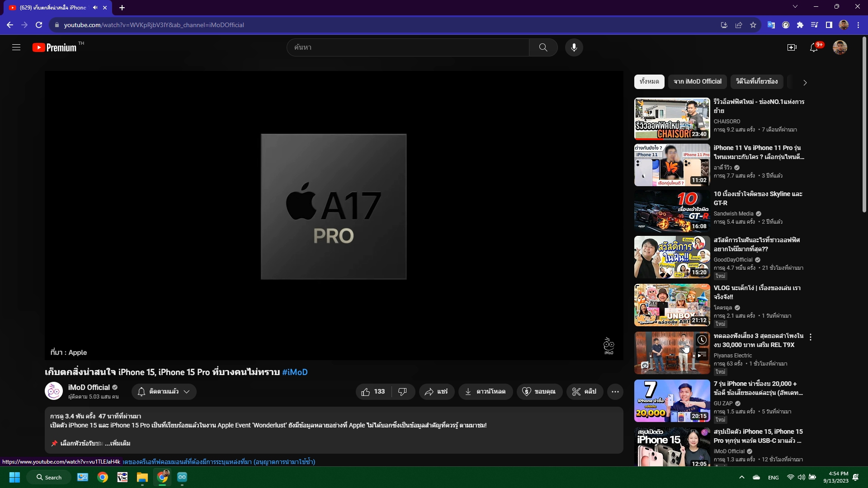This screenshot has height=488, width=868.
Task: Open the Create video icon
Action: point(792,47)
